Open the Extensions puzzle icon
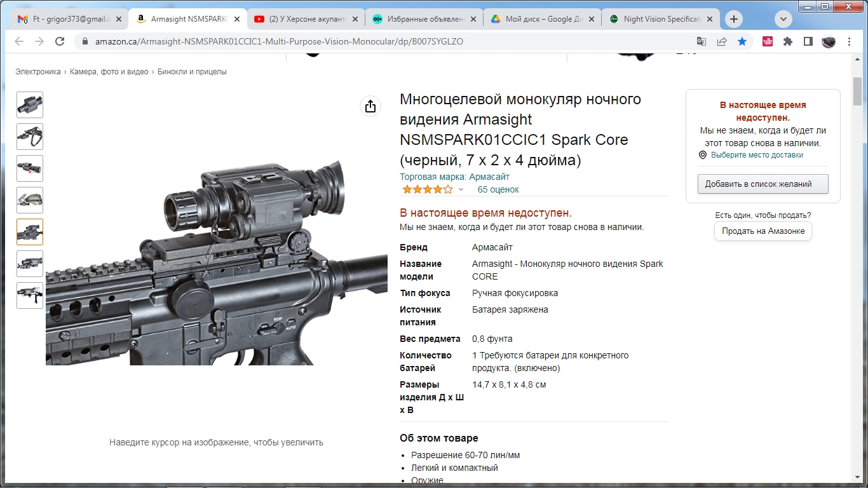Viewport: 868px width, 488px height. point(788,41)
